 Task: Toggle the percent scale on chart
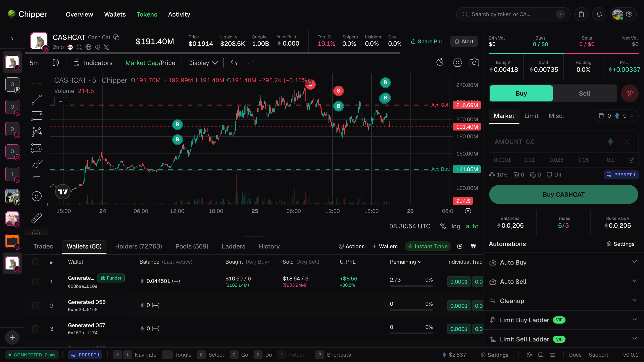coord(443,226)
